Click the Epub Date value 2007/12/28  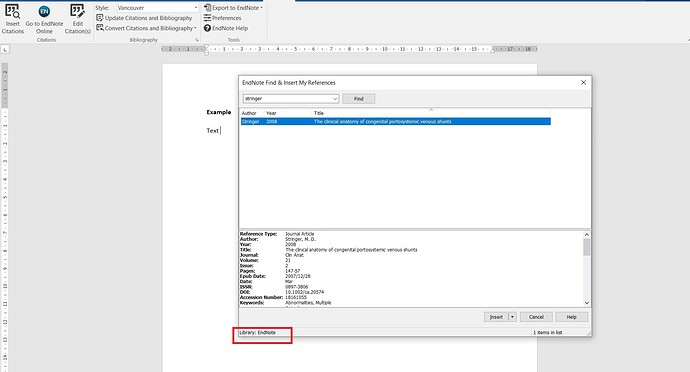click(297, 276)
